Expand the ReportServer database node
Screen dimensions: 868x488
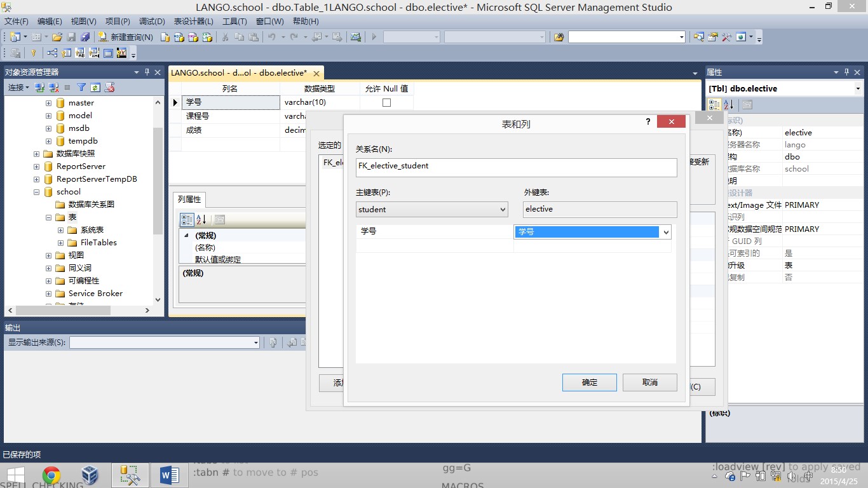coord(37,166)
